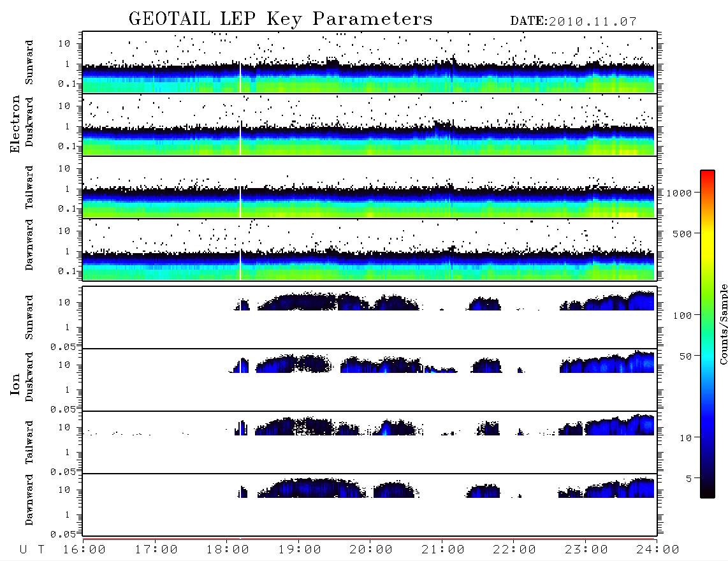The width and height of the screenshot is (728, 561).
Task: Select the Electron "Duskward" panel label
Action: click(29, 122)
